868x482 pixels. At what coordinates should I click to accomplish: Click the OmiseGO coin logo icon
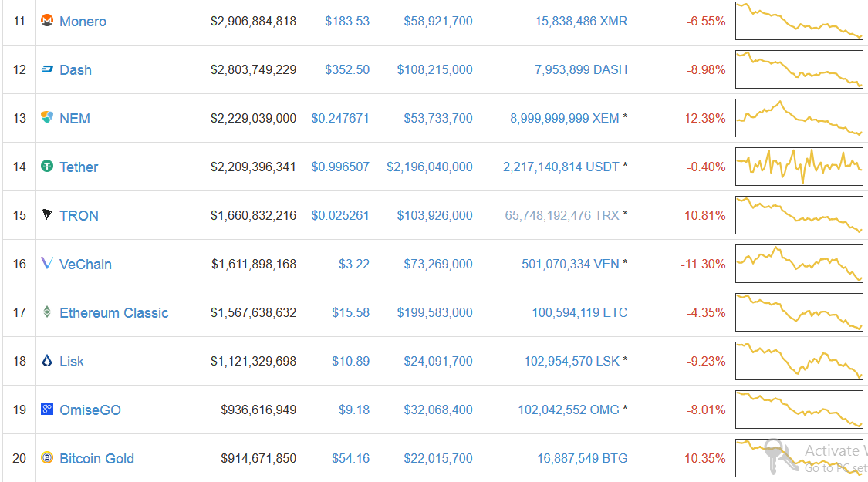click(46, 410)
